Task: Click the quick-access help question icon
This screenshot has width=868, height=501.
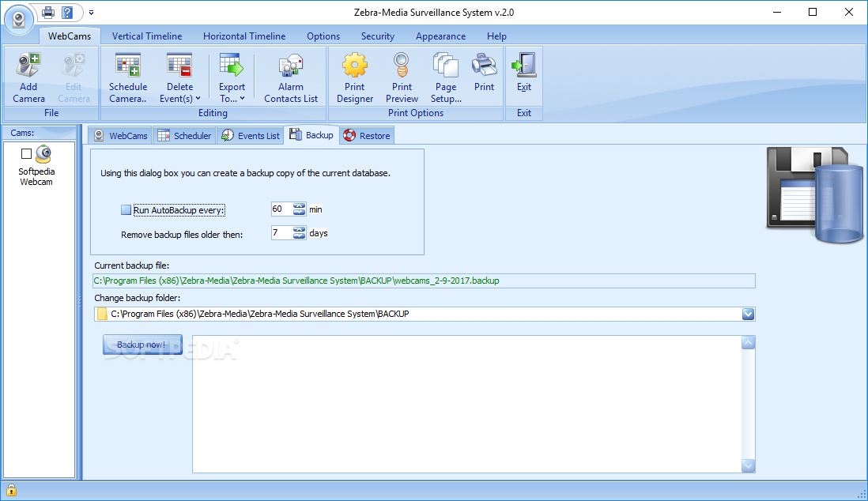Action: [x=67, y=12]
